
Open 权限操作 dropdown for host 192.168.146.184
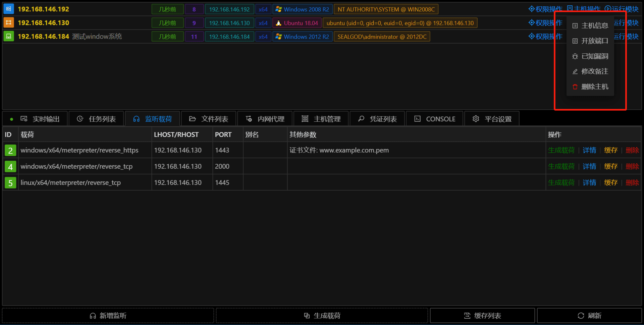545,36
